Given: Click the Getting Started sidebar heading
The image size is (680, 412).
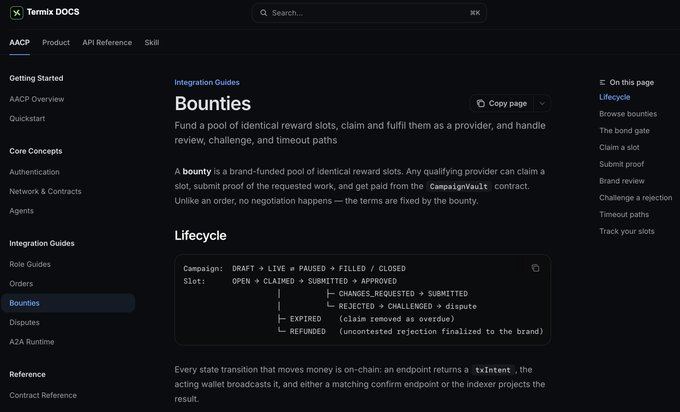Looking at the screenshot, I should (x=36, y=78).
